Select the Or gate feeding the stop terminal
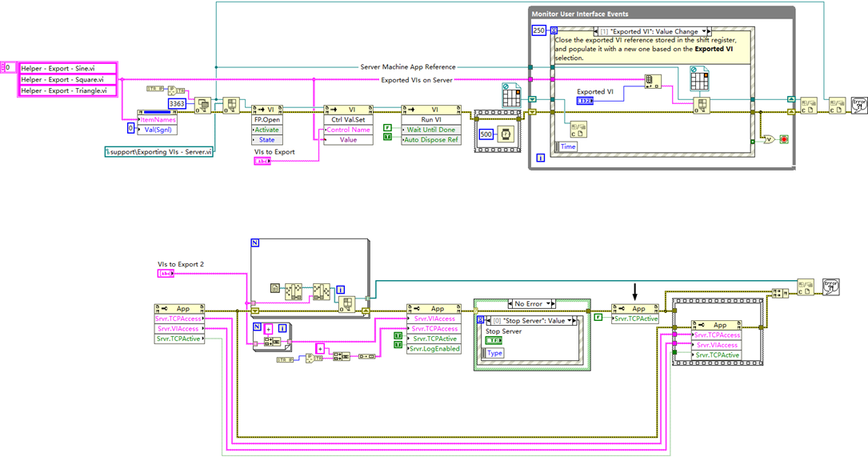Viewport: 868px width, 457px height. 769,139
